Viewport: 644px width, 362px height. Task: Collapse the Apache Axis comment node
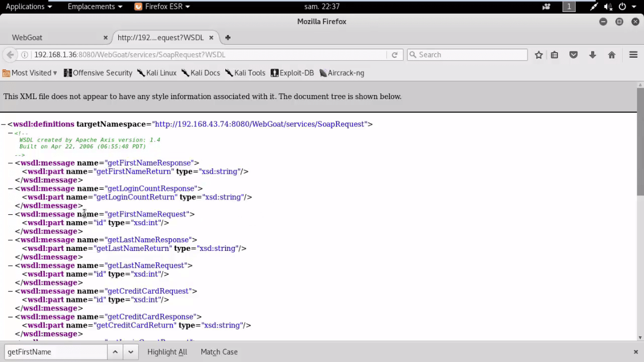coord(11,133)
